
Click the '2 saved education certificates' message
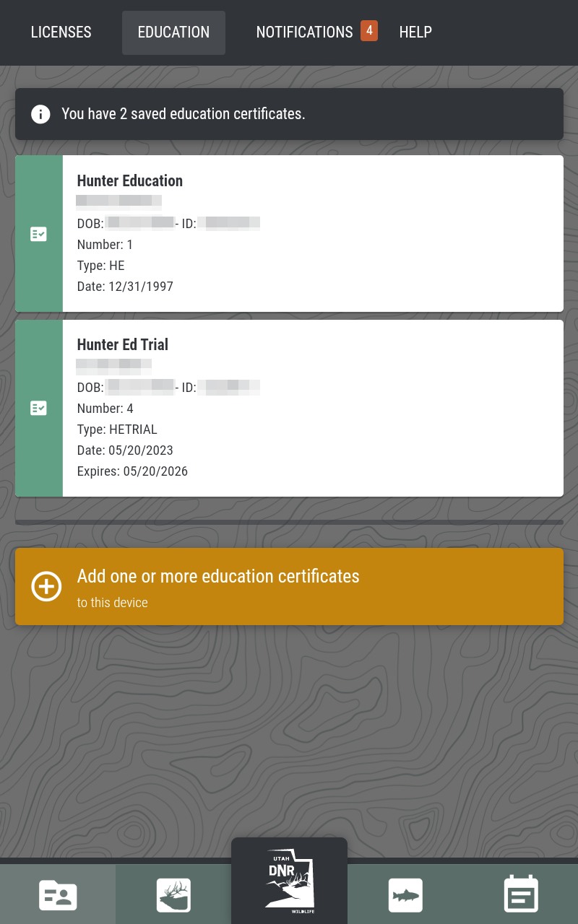(x=184, y=114)
